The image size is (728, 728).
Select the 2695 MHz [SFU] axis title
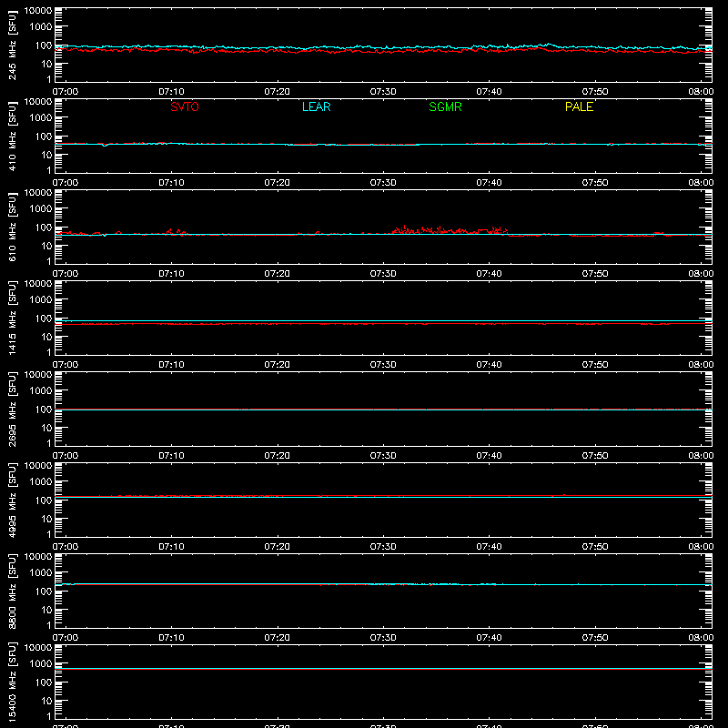click(12, 409)
